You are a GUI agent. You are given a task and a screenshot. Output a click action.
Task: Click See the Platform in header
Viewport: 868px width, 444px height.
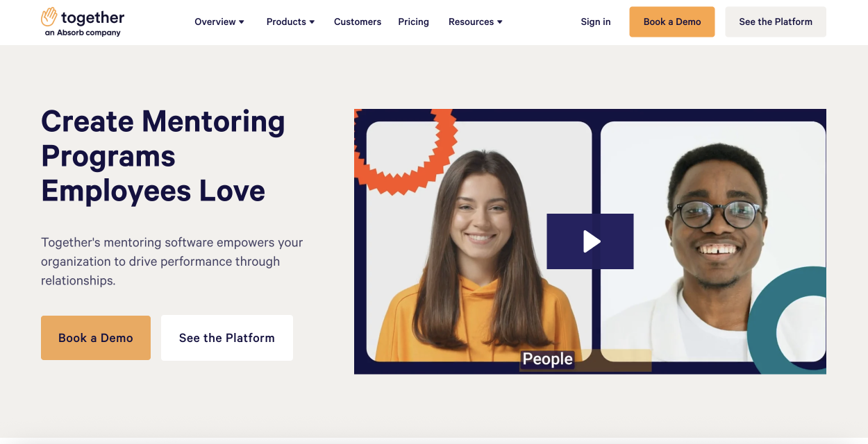pyautogui.click(x=776, y=22)
